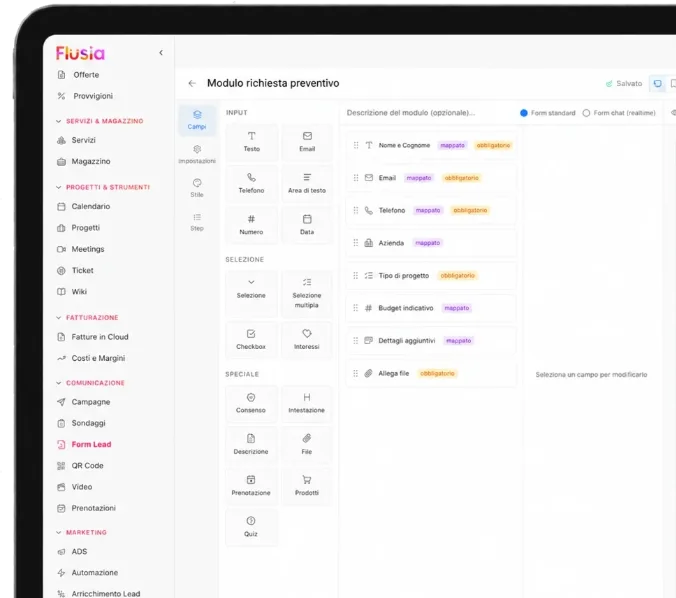Go back using the arrow beside Modulo richiesta preventivo
676x598 pixels.
click(x=192, y=83)
